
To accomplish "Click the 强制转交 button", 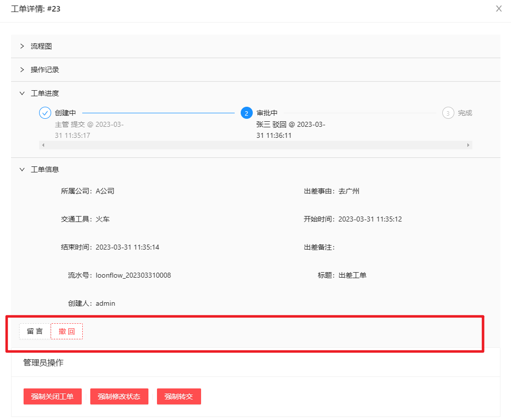I will pos(179,396).
